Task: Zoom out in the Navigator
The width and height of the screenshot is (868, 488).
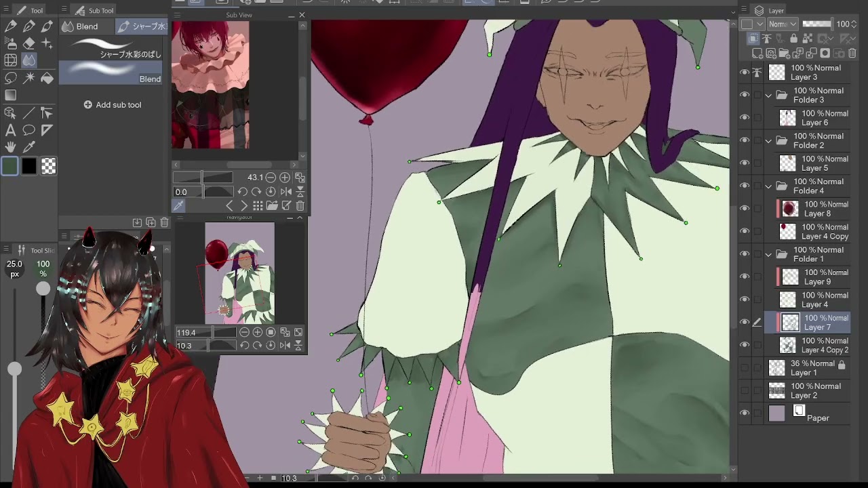Action: pyautogui.click(x=244, y=333)
